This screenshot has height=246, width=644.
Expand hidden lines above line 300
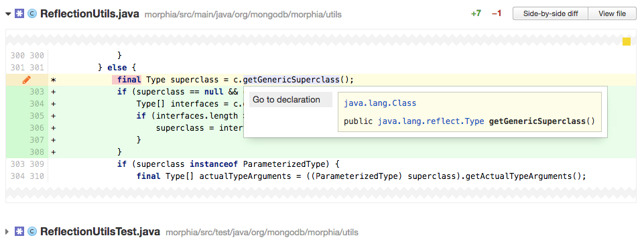pyautogui.click(x=321, y=40)
